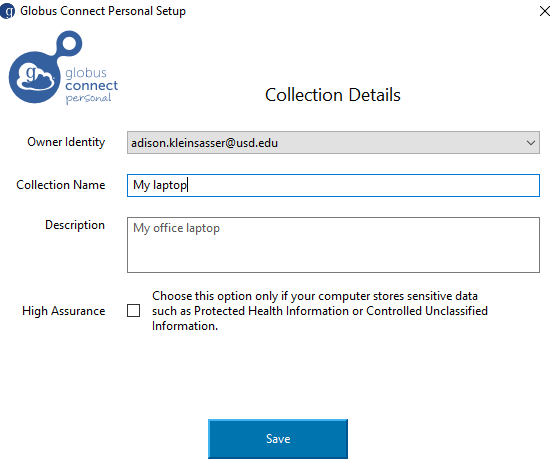This screenshot has width=556, height=466.
Task: Click the Globus Connect Personal logo
Action: coord(63,68)
